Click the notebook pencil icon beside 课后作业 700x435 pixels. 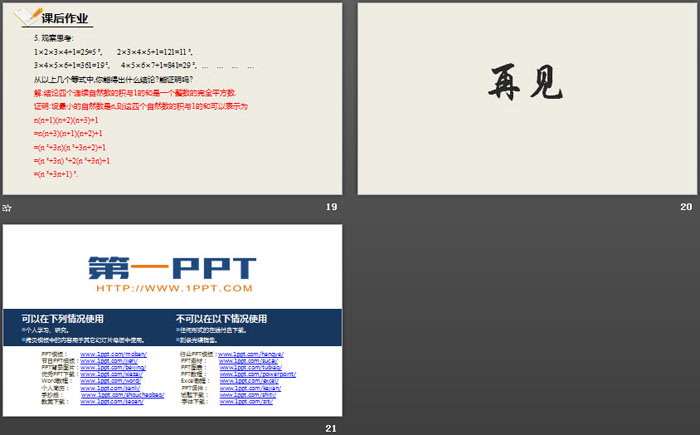(27, 17)
